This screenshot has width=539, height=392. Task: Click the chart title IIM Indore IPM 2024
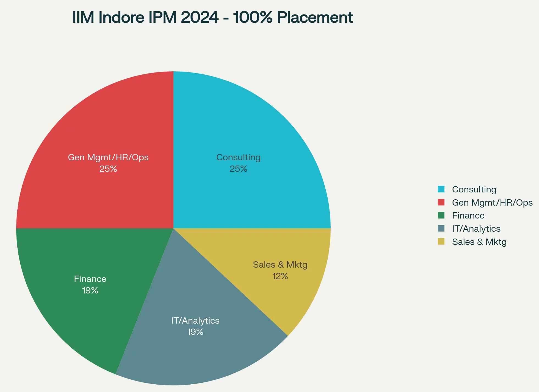[212, 17]
